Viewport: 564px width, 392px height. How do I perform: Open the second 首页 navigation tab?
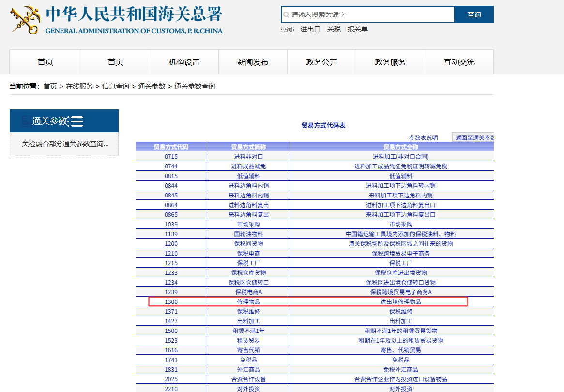coord(115,62)
